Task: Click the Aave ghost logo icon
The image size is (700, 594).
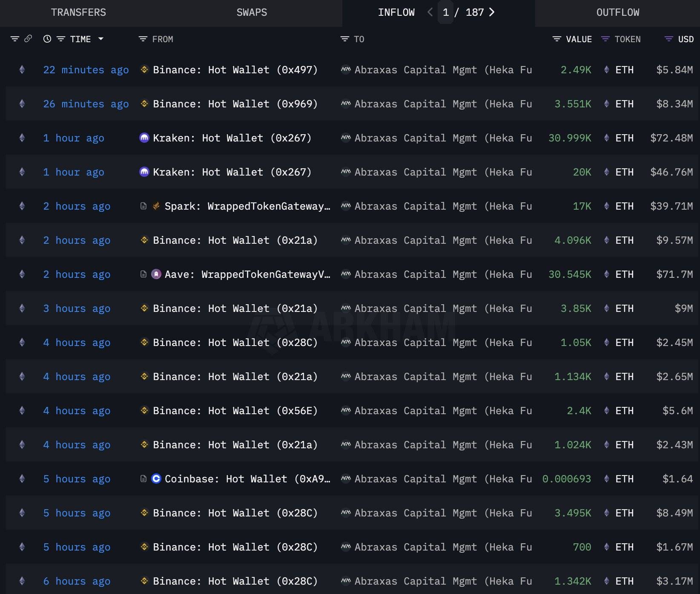Action: [156, 274]
